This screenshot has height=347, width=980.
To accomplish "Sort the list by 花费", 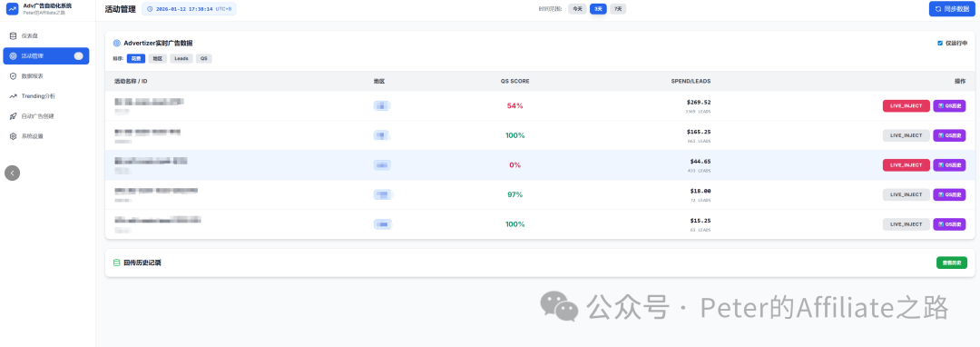I will click(135, 58).
